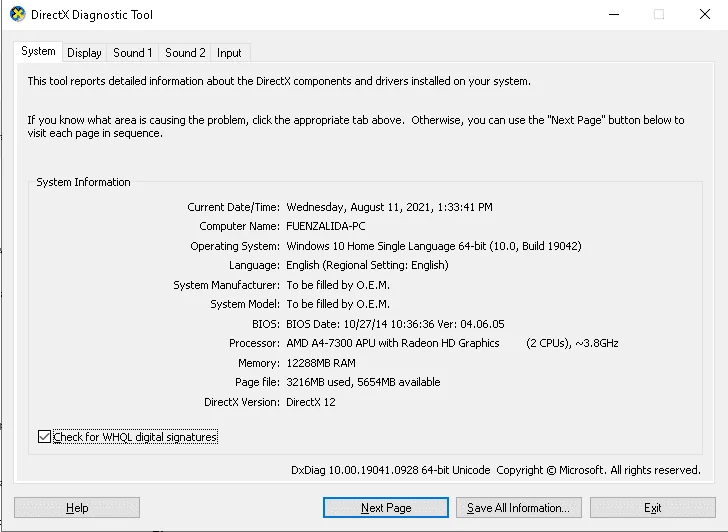
Task: Switch to the Display tab
Action: point(84,53)
